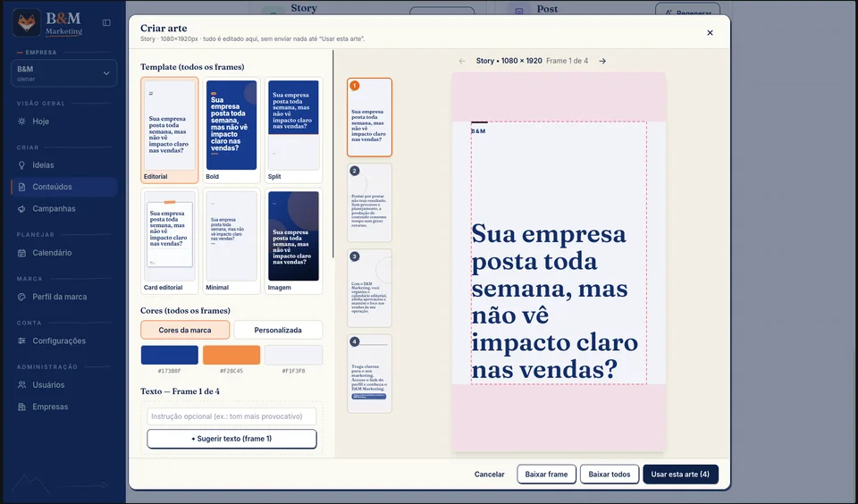Go to previous frame with left arrow
This screenshot has width=858, height=504.
pyautogui.click(x=462, y=62)
